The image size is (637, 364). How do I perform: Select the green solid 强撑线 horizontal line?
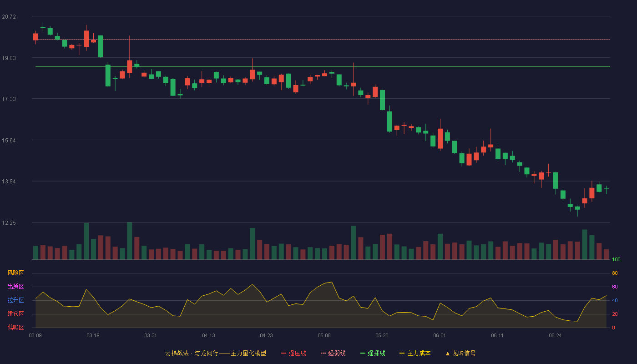tap(323, 66)
